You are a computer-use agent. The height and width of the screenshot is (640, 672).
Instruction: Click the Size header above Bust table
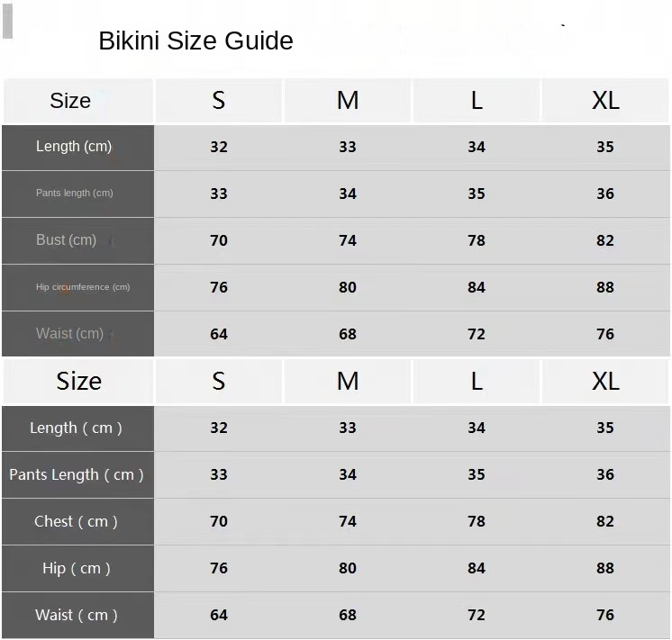pyautogui.click(x=70, y=101)
